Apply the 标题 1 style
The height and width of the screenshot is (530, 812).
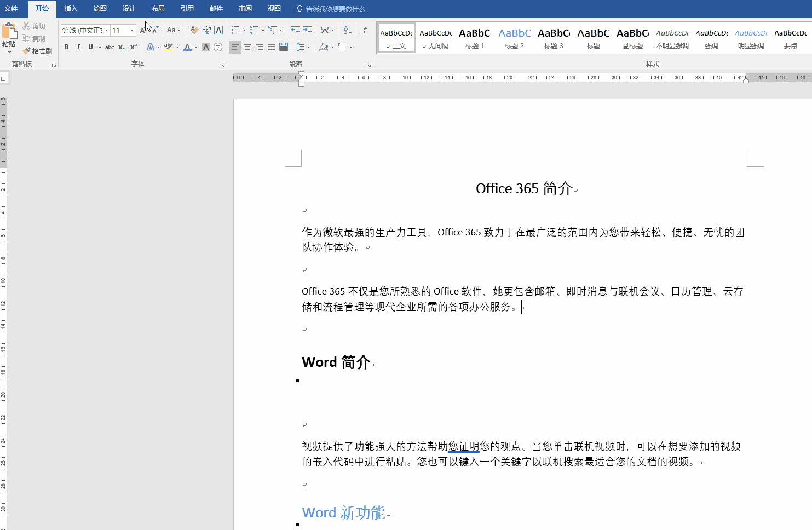(475, 38)
